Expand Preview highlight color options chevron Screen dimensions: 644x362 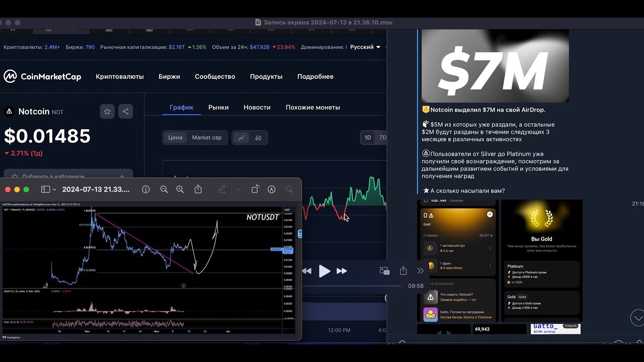238,190
